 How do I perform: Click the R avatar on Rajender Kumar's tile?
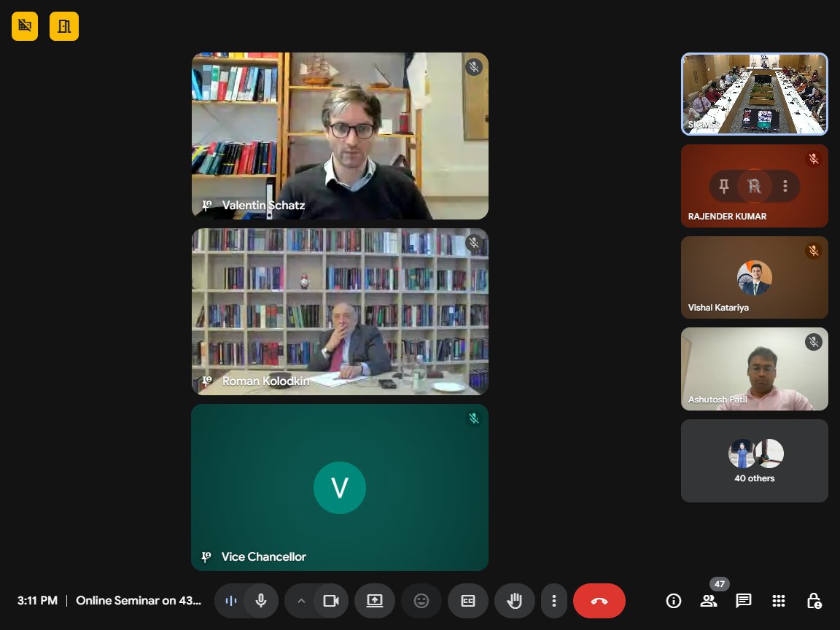[x=754, y=186]
